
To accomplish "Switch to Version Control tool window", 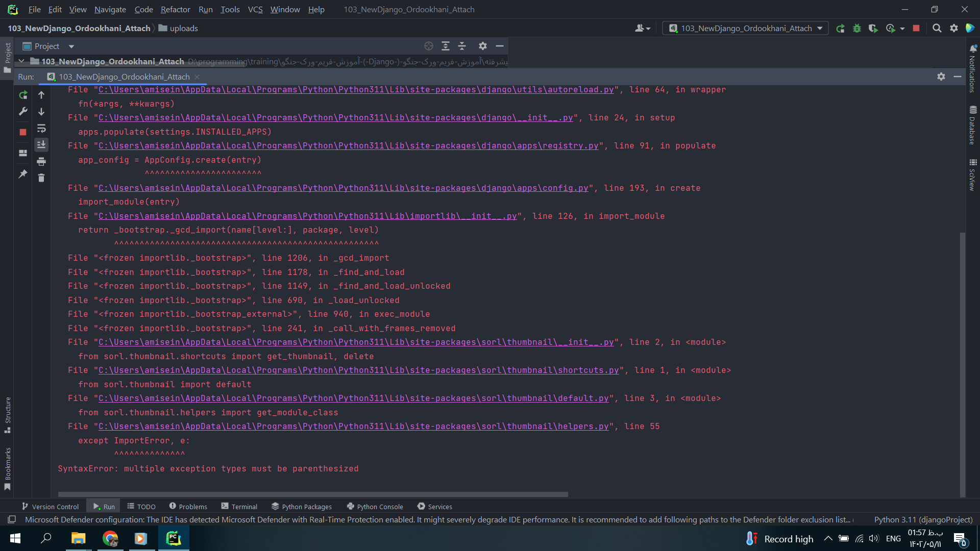I will coord(50,507).
